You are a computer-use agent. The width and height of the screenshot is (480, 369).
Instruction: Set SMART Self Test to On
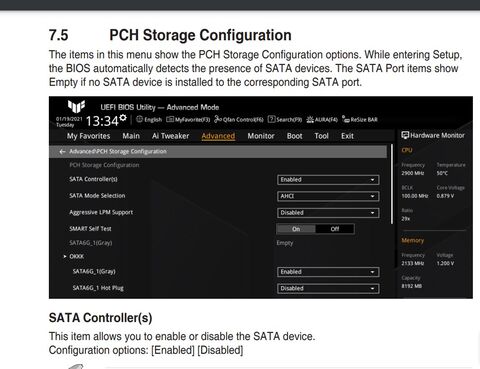[x=296, y=229]
